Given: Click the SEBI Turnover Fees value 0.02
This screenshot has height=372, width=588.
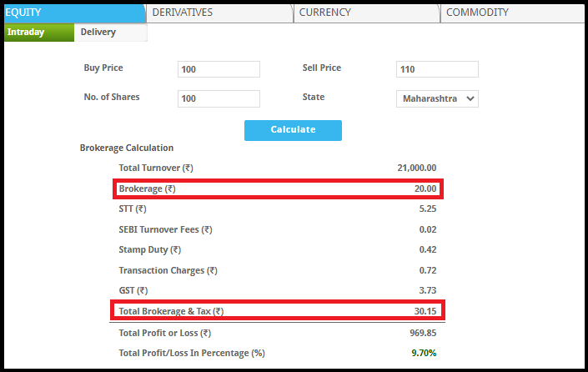Looking at the screenshot, I should pyautogui.click(x=427, y=229).
